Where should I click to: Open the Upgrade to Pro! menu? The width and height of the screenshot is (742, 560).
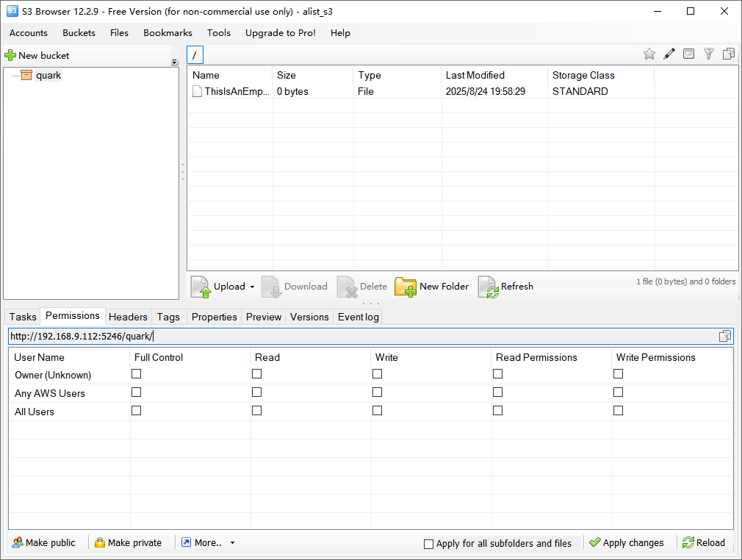pos(281,32)
